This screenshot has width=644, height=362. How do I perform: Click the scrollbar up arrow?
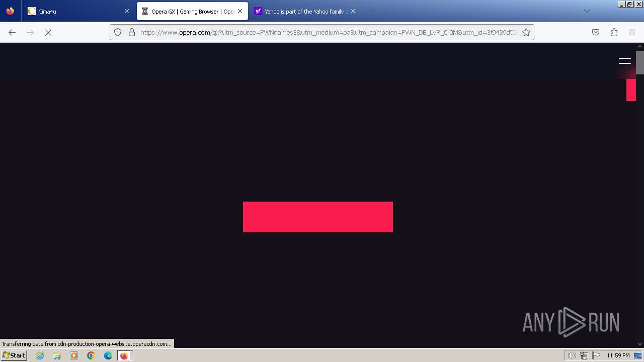click(640, 46)
